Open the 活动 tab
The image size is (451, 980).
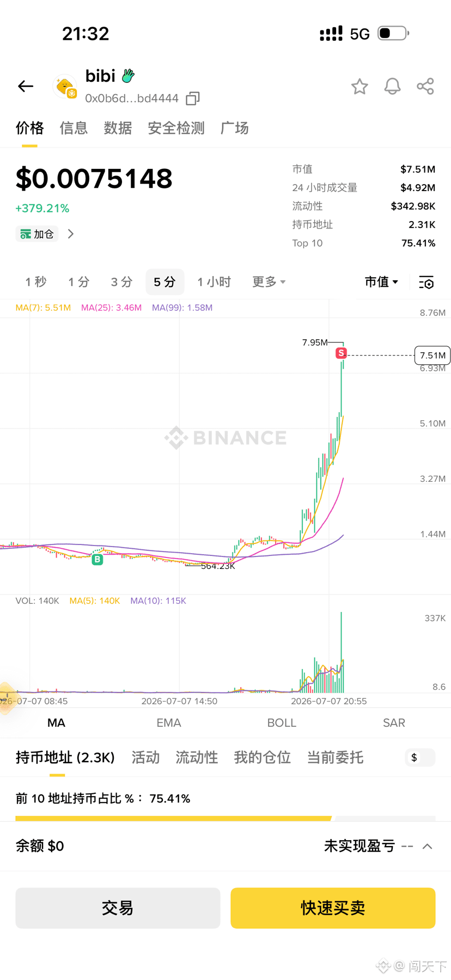tap(146, 757)
